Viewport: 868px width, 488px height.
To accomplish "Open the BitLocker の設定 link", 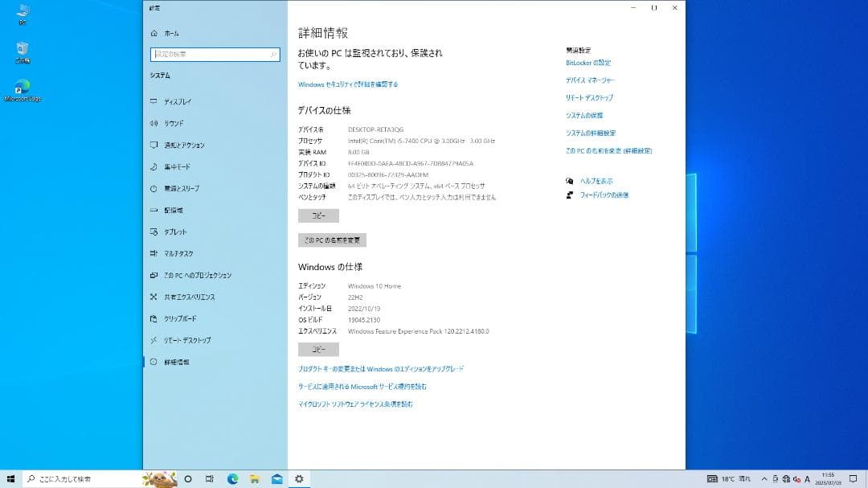I will point(588,63).
